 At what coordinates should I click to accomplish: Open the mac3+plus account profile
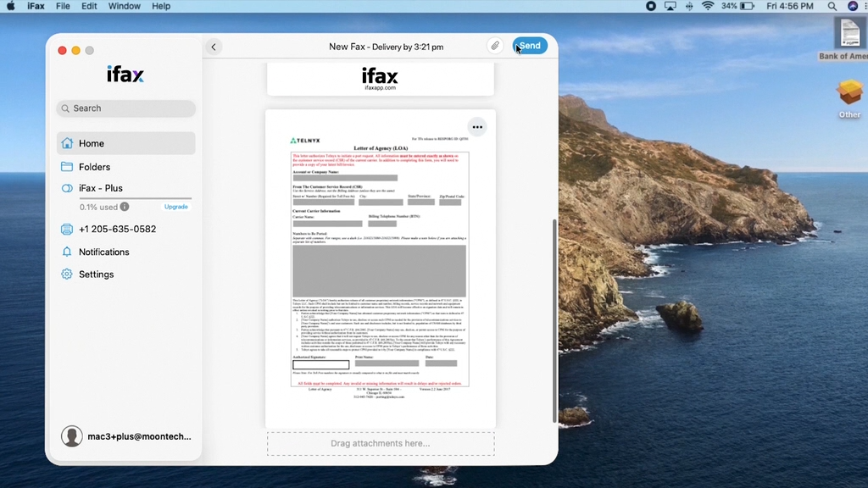[126, 436]
